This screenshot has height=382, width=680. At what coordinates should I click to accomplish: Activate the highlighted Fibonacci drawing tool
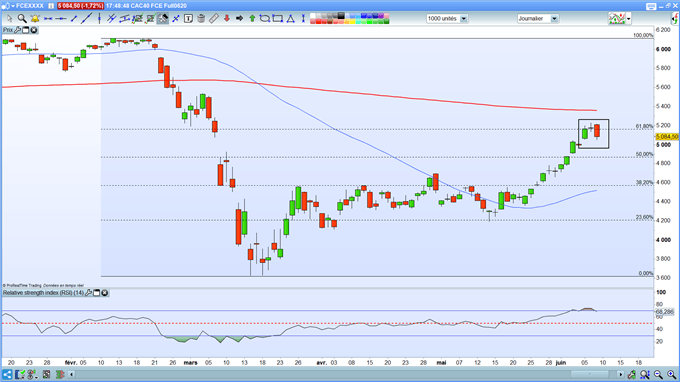[x=163, y=19]
